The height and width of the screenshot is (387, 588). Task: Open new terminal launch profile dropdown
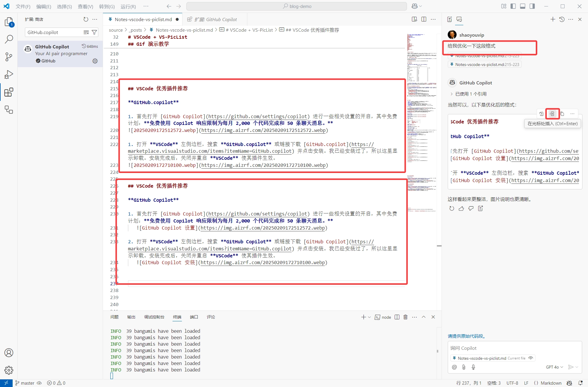369,317
